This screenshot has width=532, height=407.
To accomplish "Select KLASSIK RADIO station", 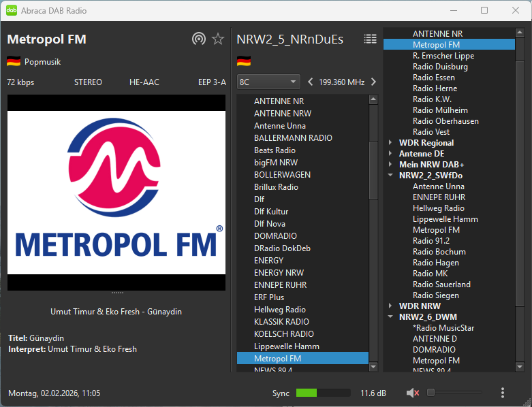I will 281,322.
